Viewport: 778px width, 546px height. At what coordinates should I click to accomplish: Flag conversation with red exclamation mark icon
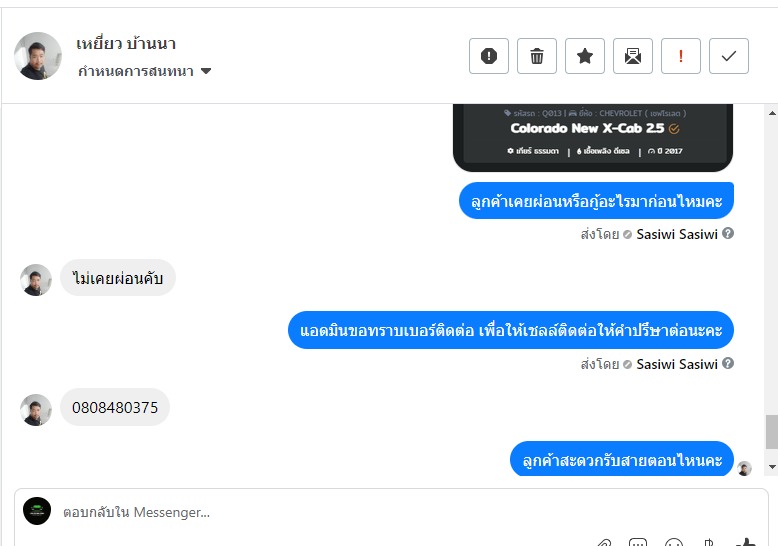(x=681, y=56)
